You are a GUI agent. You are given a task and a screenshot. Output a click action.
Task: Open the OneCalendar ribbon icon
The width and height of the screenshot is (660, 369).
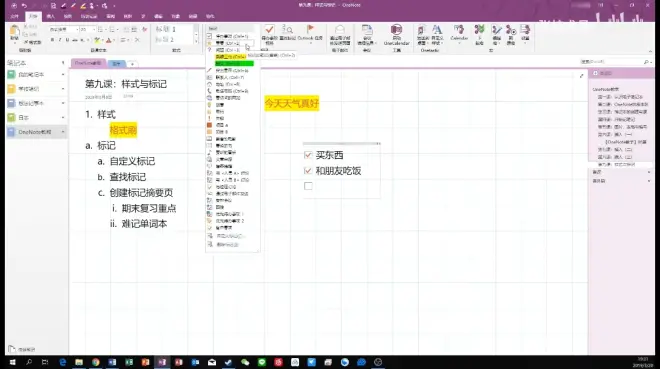(397, 30)
